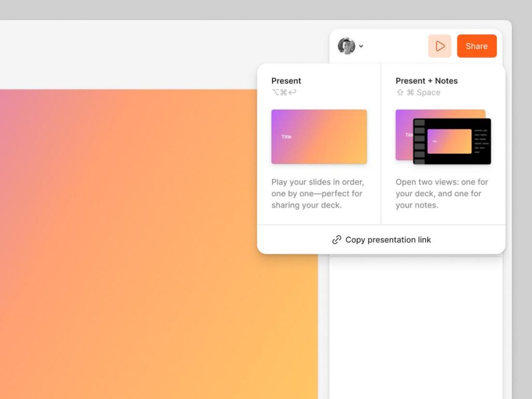Screen dimensions: 532x399
Task: Click the orange play icon
Action: pyautogui.click(x=440, y=46)
